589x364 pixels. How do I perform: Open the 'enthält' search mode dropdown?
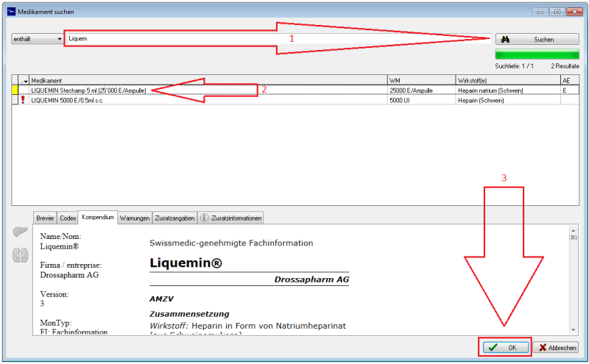[37, 39]
